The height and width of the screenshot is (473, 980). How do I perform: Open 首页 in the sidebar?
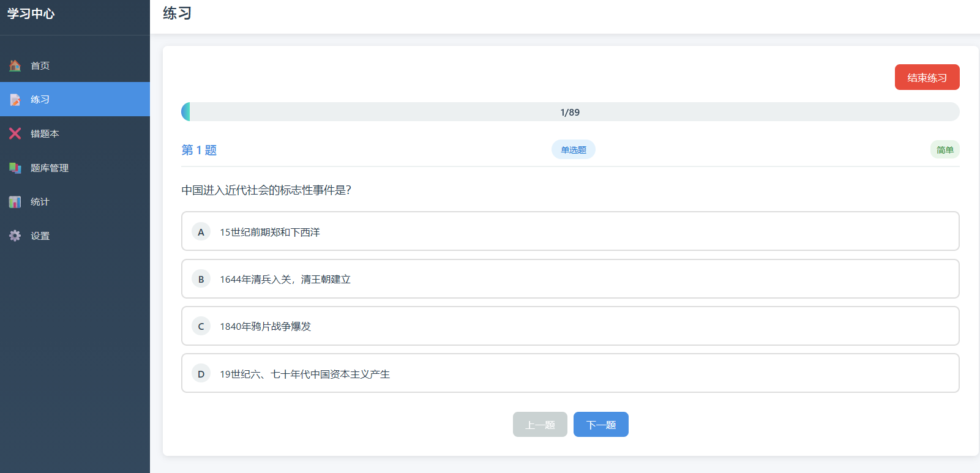tap(75, 65)
